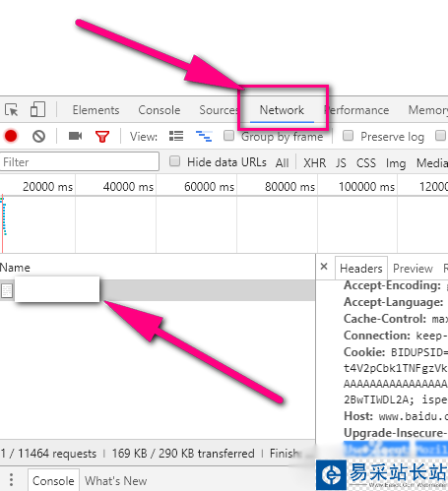Screen dimensions: 448x491
Task: Click the Connection header name
Action: 377,336
